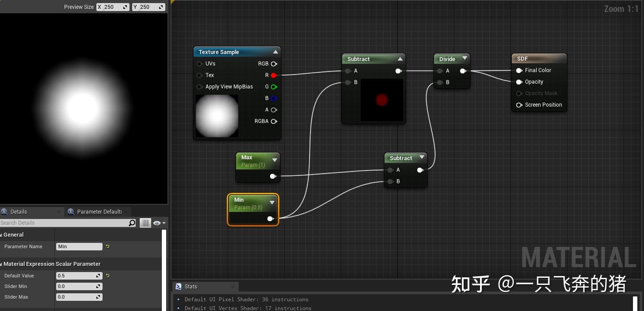Open the display filter eye icon menu in Details

[158, 223]
